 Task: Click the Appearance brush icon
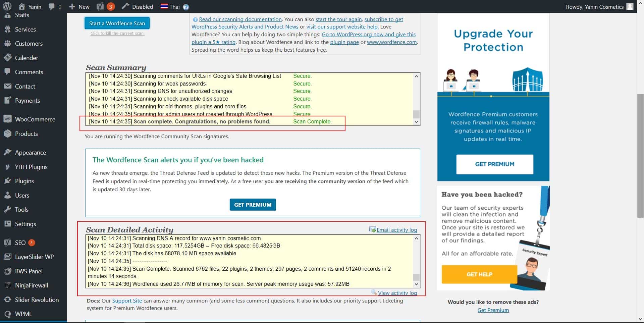(x=8, y=152)
